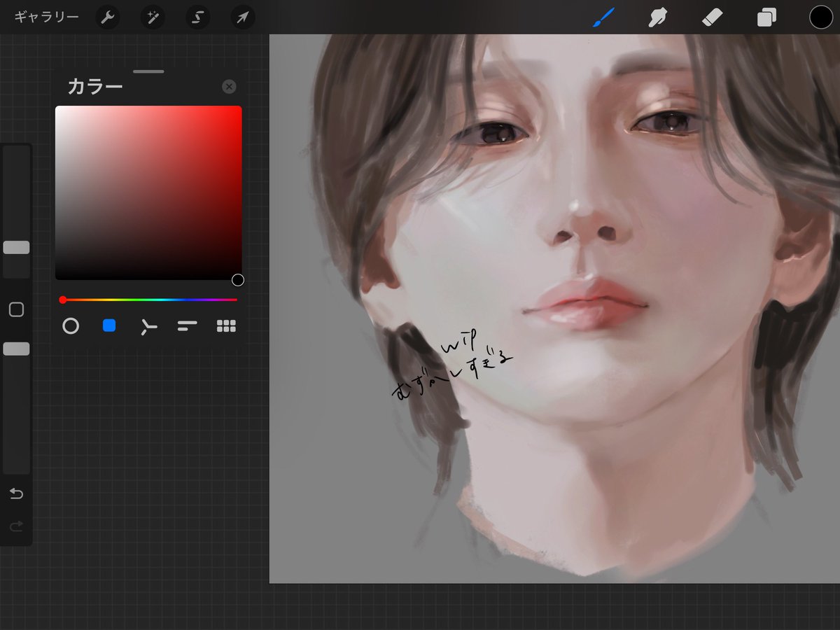Viewport: 840px width, 630px height.
Task: Grab the color panel's top drag handle
Action: click(x=148, y=71)
